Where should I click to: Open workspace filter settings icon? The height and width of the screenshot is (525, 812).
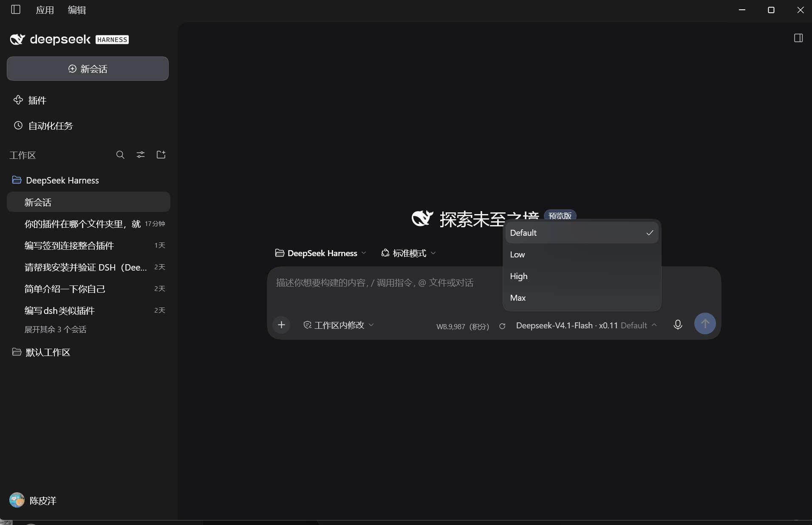click(141, 155)
